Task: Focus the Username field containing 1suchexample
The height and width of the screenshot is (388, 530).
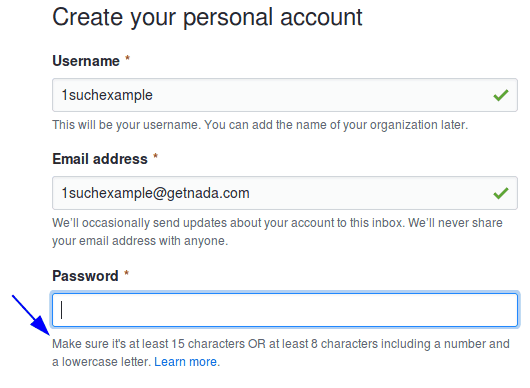Action: click(x=285, y=95)
